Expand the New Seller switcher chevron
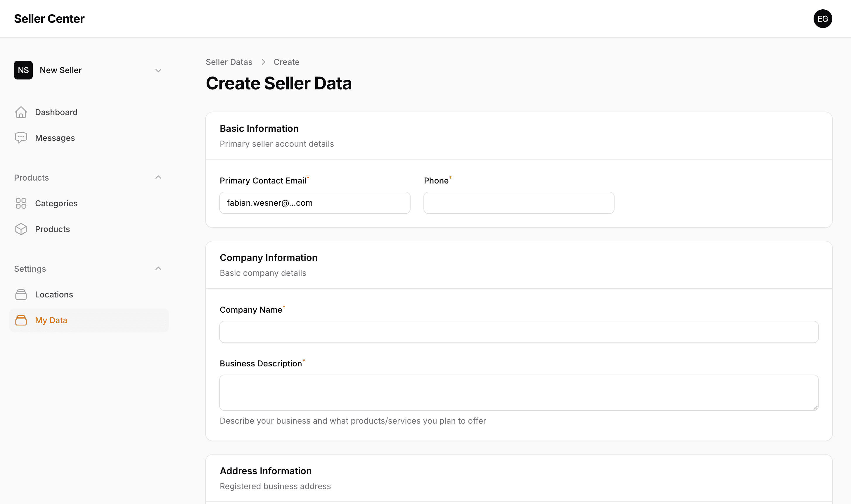Image resolution: width=851 pixels, height=504 pixels. [158, 70]
